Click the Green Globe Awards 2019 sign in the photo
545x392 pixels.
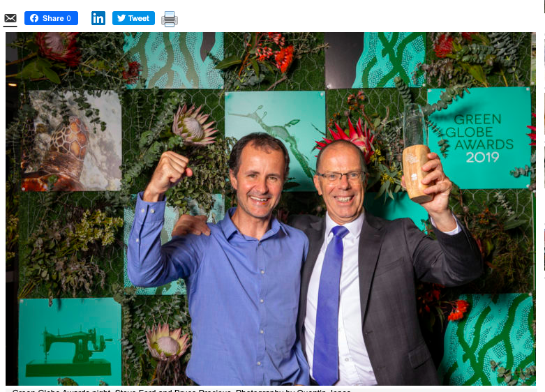pos(479,138)
